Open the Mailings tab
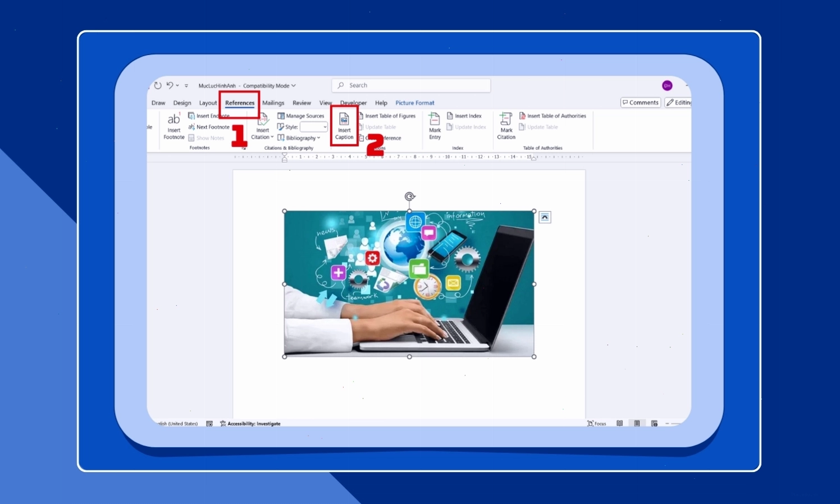840x504 pixels. click(x=273, y=103)
